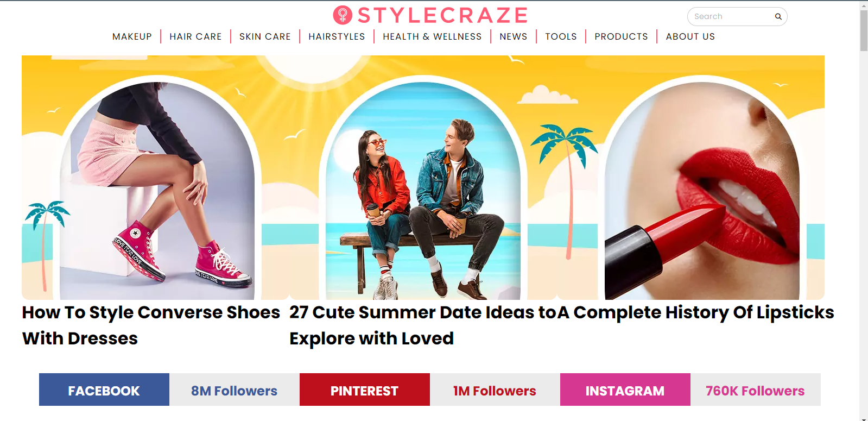Open the Makeup menu
Viewport: 868px width, 421px height.
(132, 36)
